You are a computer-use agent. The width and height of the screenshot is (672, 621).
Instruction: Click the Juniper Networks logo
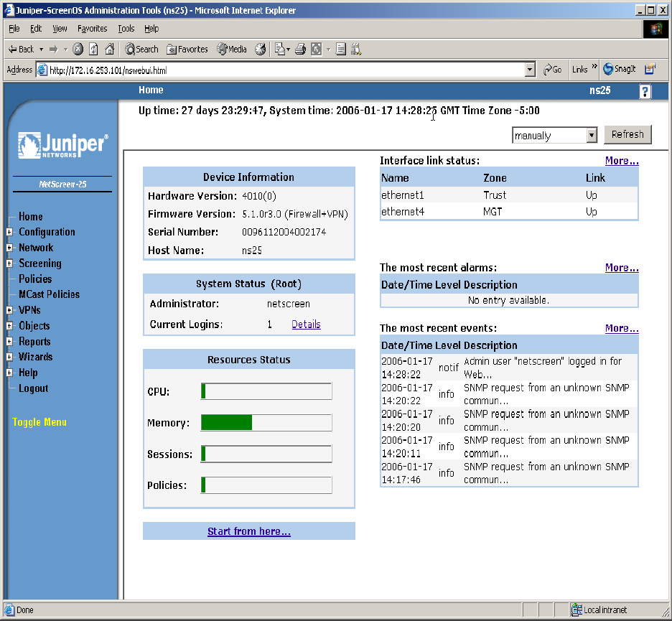[62, 145]
